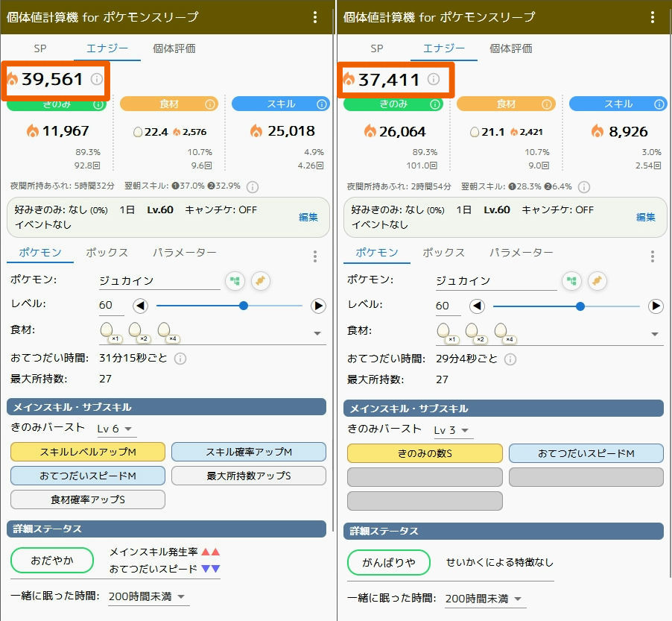Switch to the ボックス tab in the 37,411 panel

click(x=443, y=253)
